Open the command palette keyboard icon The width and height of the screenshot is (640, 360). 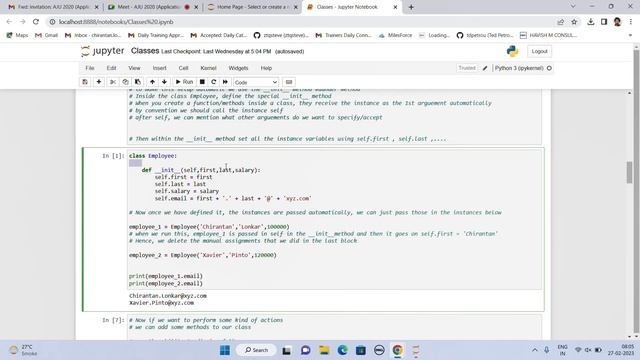[x=289, y=82]
